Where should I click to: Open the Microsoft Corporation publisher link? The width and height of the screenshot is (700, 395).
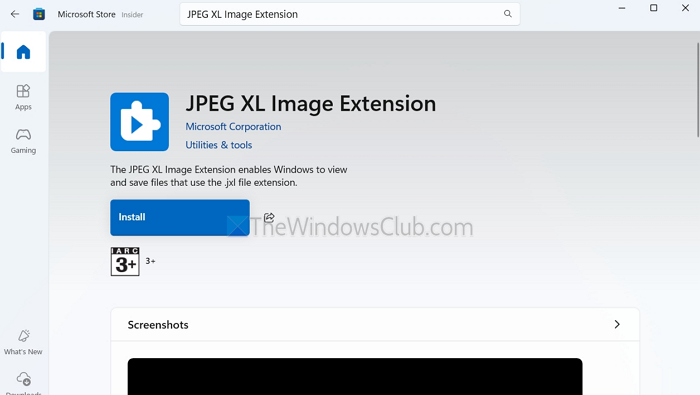coord(233,127)
